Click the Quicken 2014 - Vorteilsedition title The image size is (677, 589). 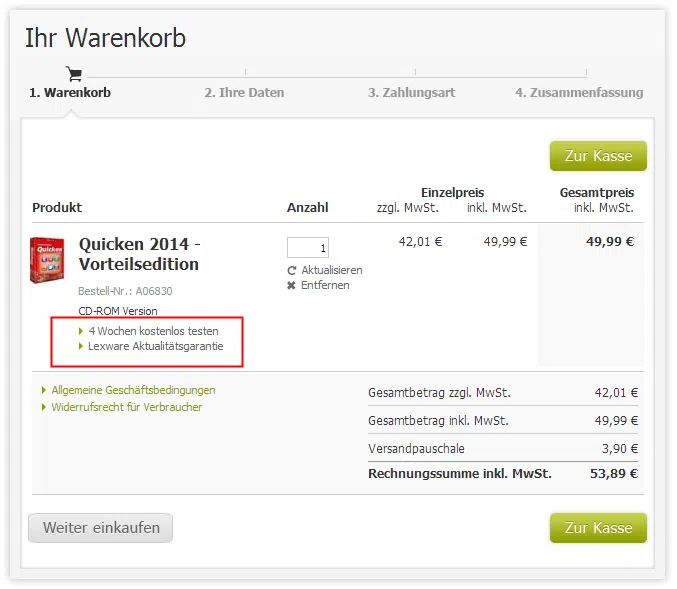point(139,254)
